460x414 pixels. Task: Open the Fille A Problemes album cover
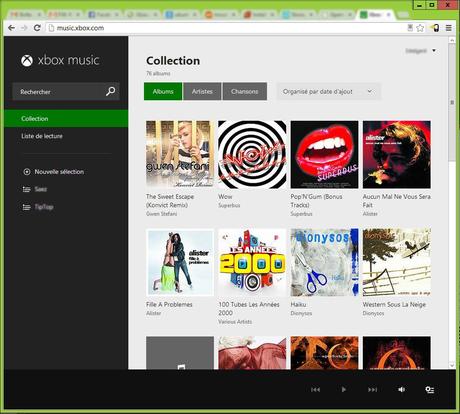[180, 262]
